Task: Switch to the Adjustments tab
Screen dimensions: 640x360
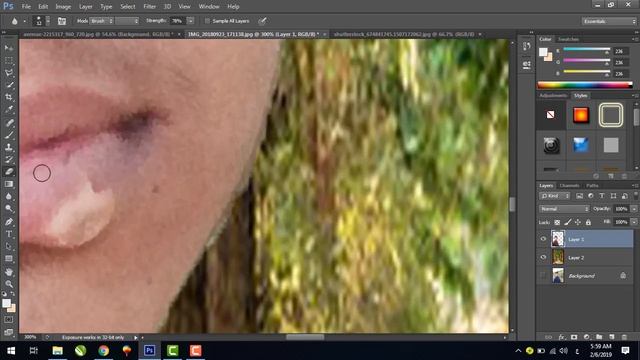Action: (553, 96)
